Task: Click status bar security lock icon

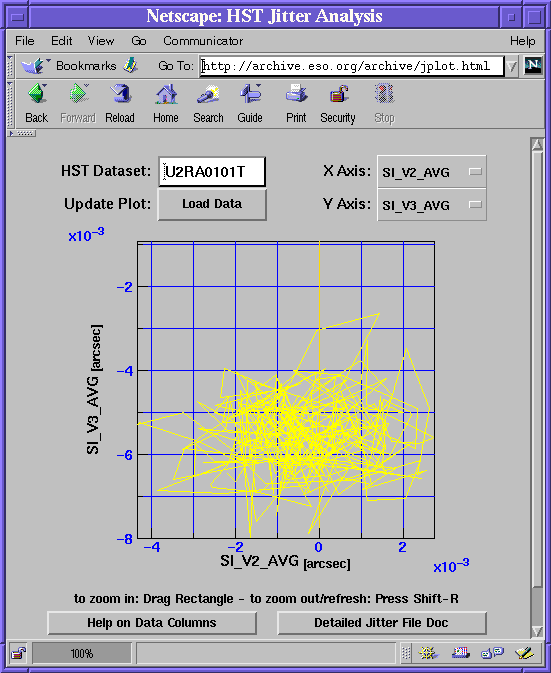Action: point(18,653)
